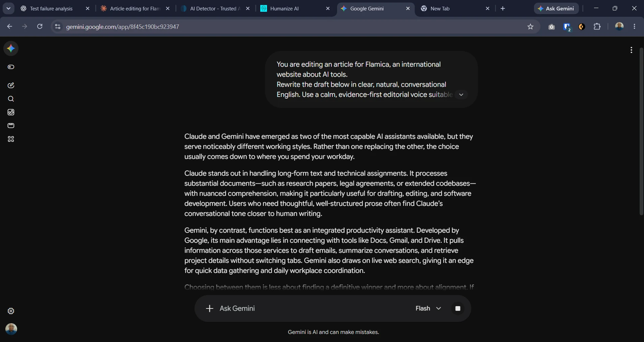Close the Humanize AI tab
The width and height of the screenshot is (644, 342).
pos(328,9)
